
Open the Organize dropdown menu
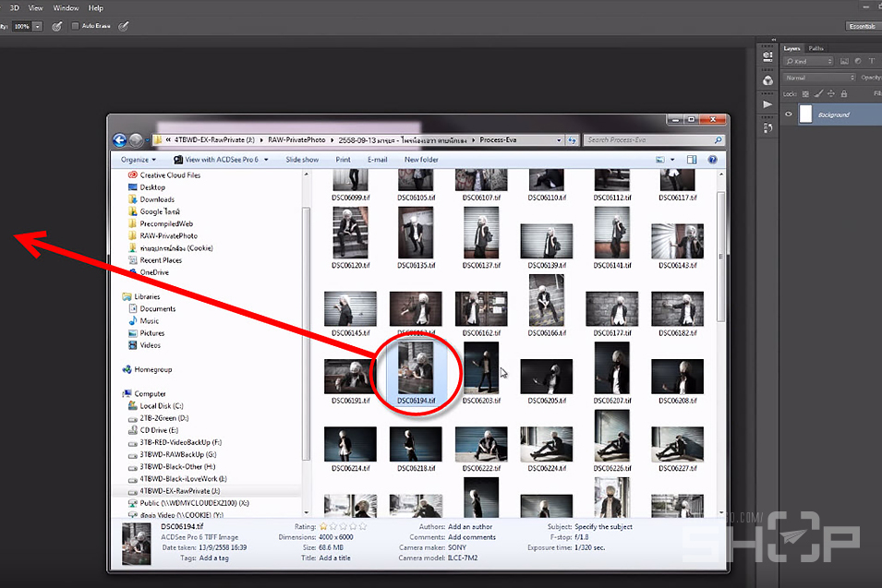click(x=139, y=160)
